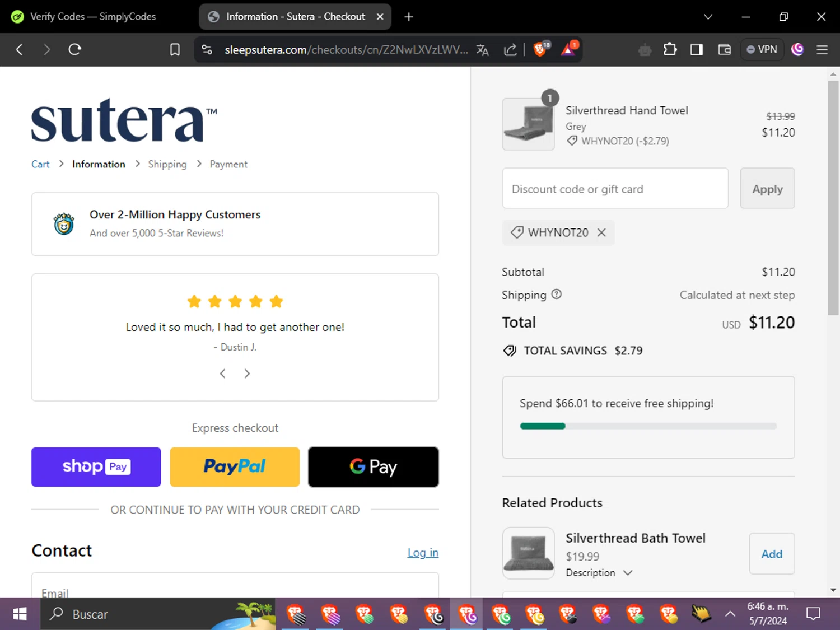Screen dimensions: 840x630
Task: Select the Information breadcrumb step
Action: tap(99, 164)
